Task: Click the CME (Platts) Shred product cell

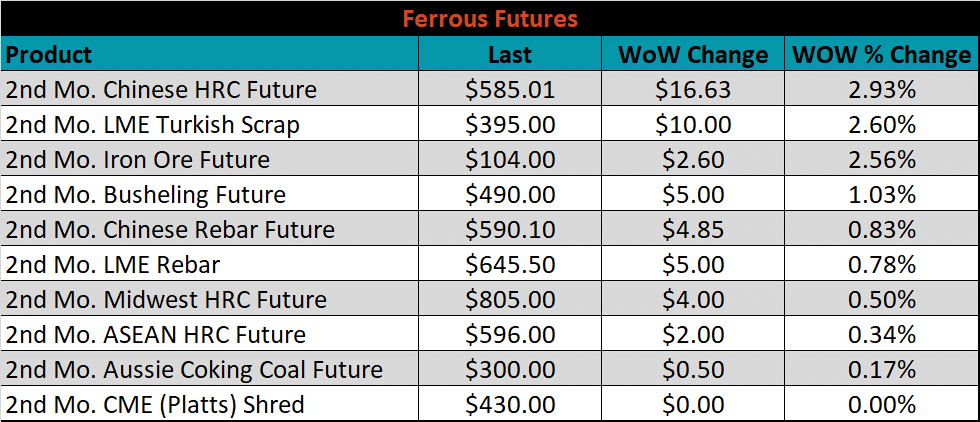Action: point(210,404)
